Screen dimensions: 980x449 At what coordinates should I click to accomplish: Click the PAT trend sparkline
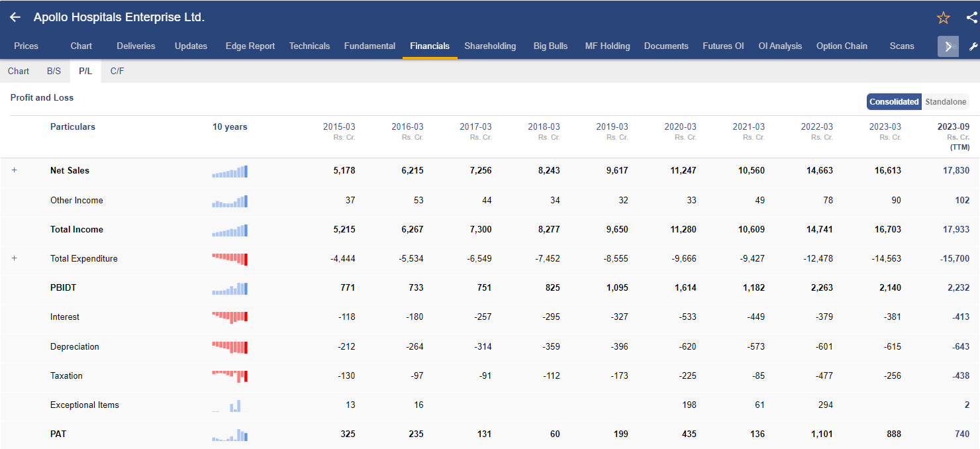click(230, 435)
